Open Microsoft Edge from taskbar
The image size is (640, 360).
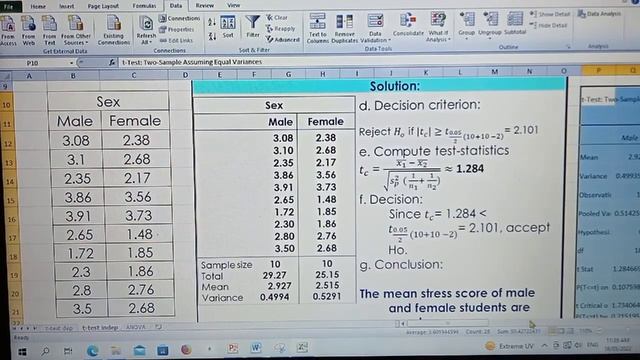[92, 351]
